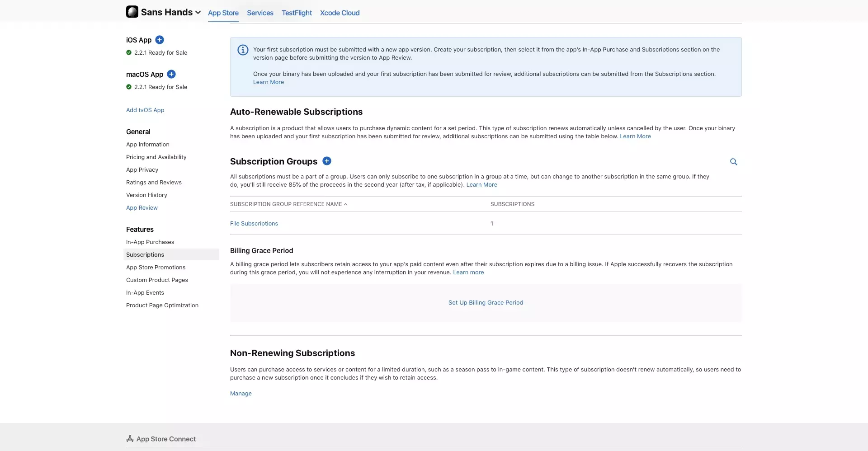This screenshot has width=868, height=451.
Task: Add a new iOS App version
Action: (x=160, y=40)
